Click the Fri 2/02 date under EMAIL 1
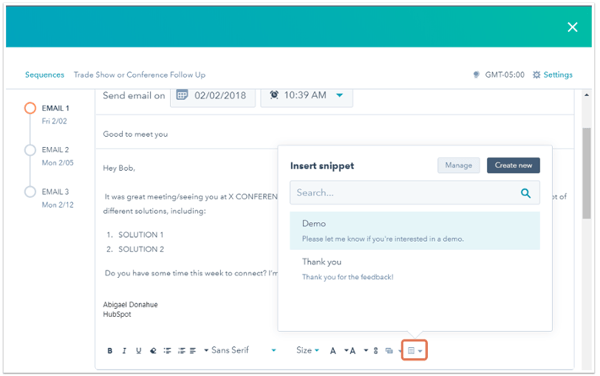This screenshot has height=376, width=600. [54, 121]
